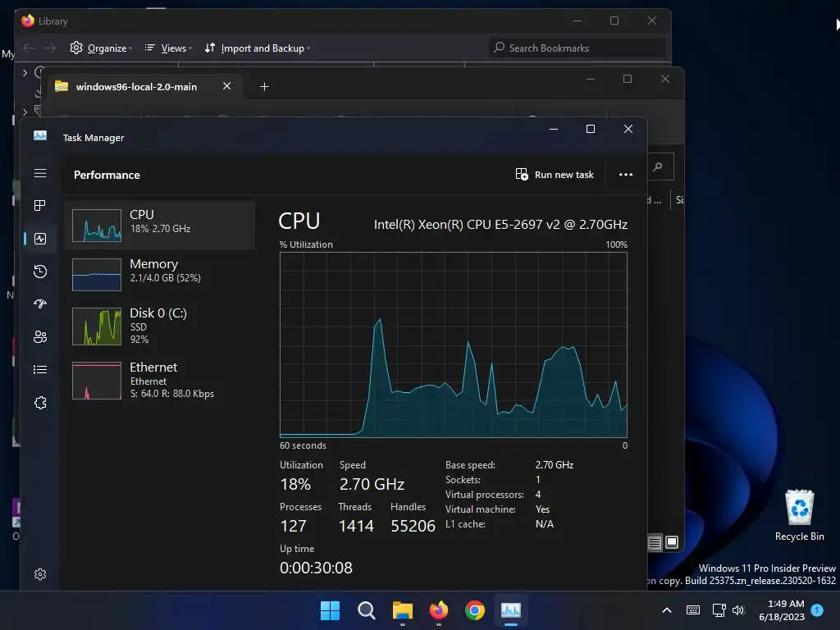The width and height of the screenshot is (840, 630).
Task: Click the Up time value 0:00:30:08
Action: point(316,568)
